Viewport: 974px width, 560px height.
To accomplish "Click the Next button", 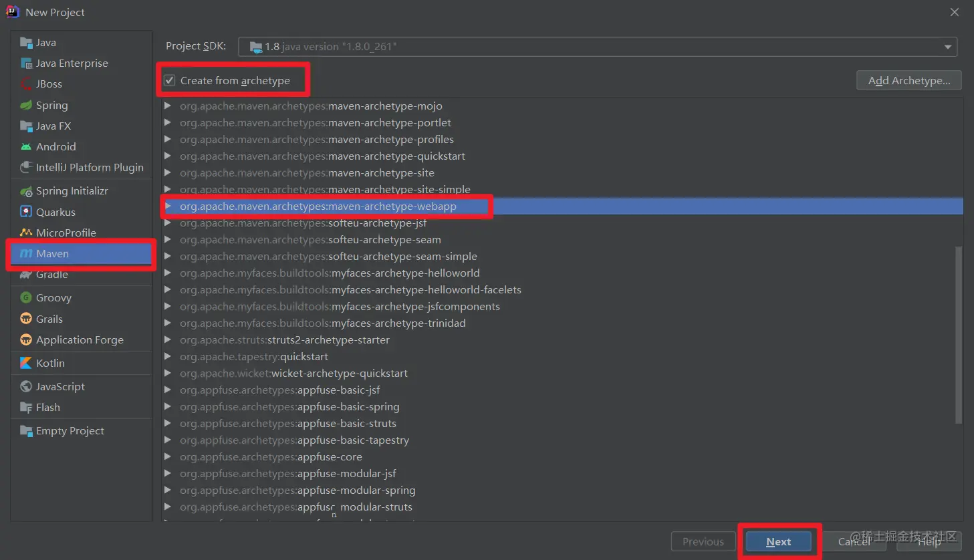I will (779, 541).
